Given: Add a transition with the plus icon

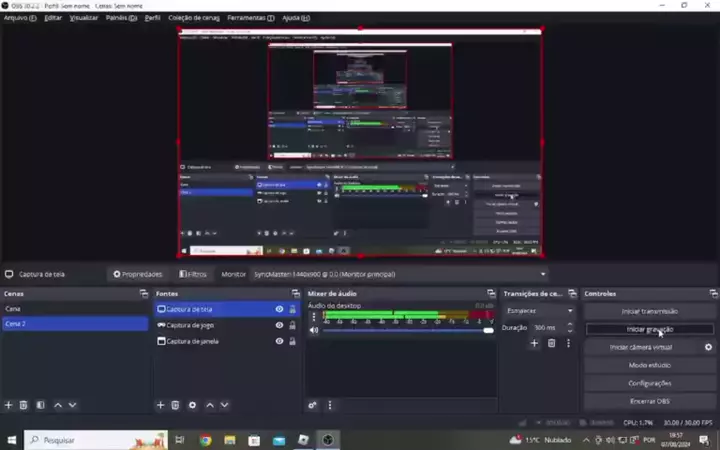Looking at the screenshot, I should 534,343.
